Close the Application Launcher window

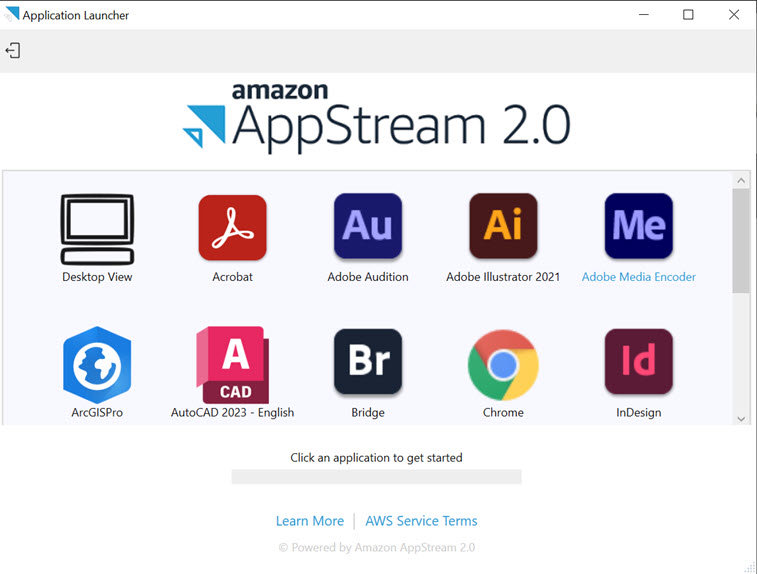(x=734, y=15)
